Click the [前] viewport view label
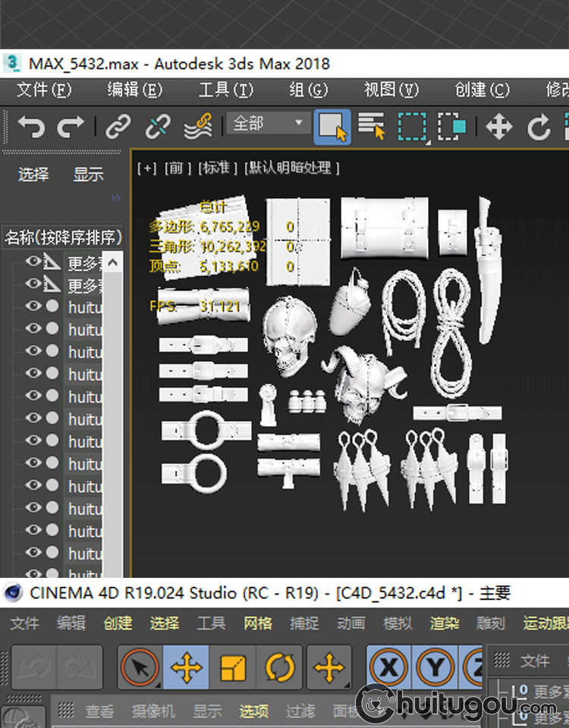This screenshot has height=728, width=569. [178, 168]
